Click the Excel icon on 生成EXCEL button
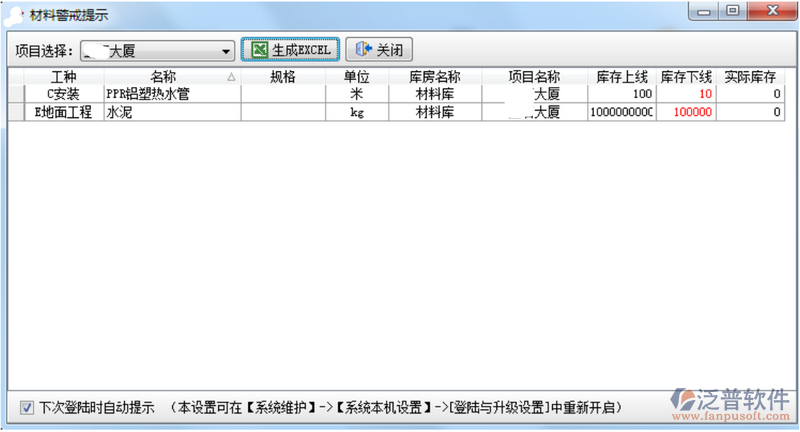 (x=260, y=50)
